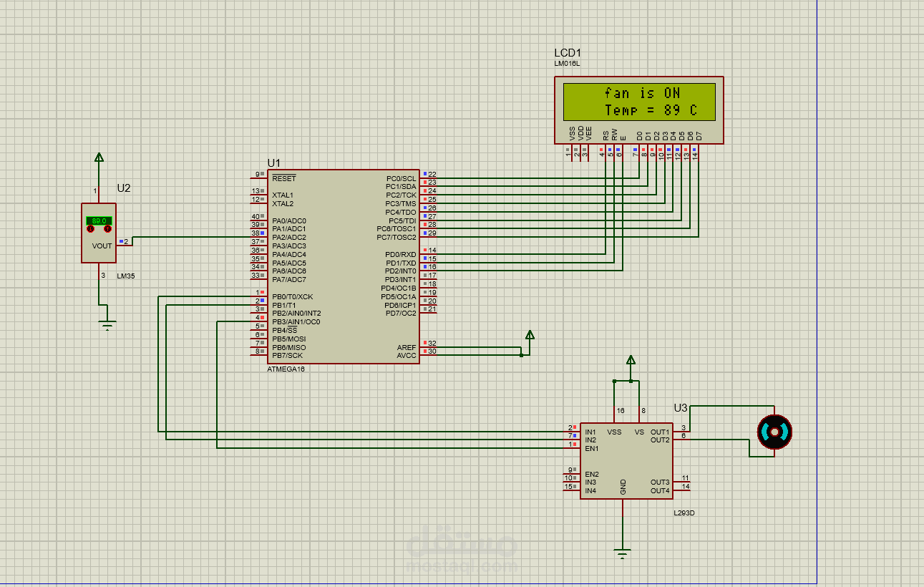Screen dimensions: 924x587
Task: Select the power terminal near AREF/AVCC
Action: coord(530,335)
